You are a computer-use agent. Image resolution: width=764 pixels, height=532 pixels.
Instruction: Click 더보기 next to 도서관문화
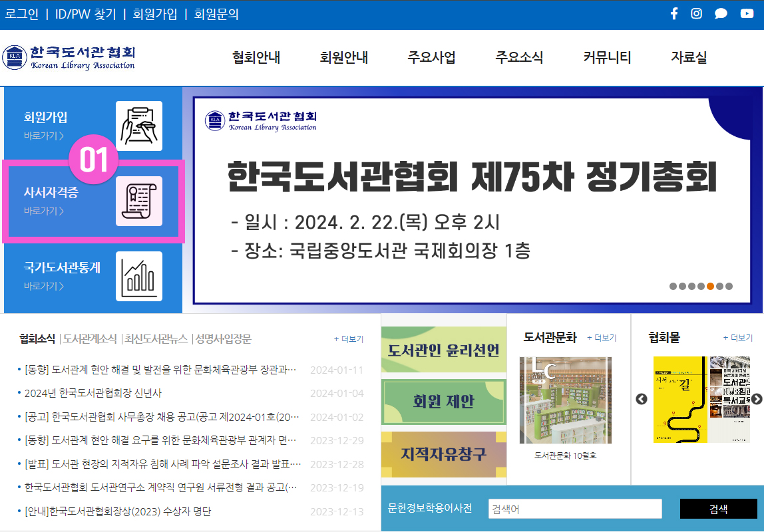pyautogui.click(x=602, y=338)
